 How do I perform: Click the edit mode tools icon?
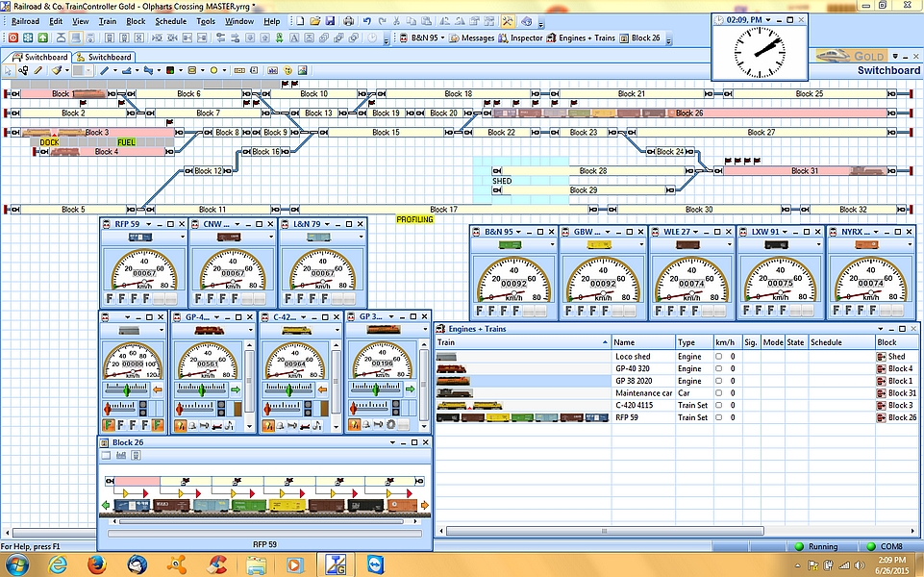click(508, 21)
